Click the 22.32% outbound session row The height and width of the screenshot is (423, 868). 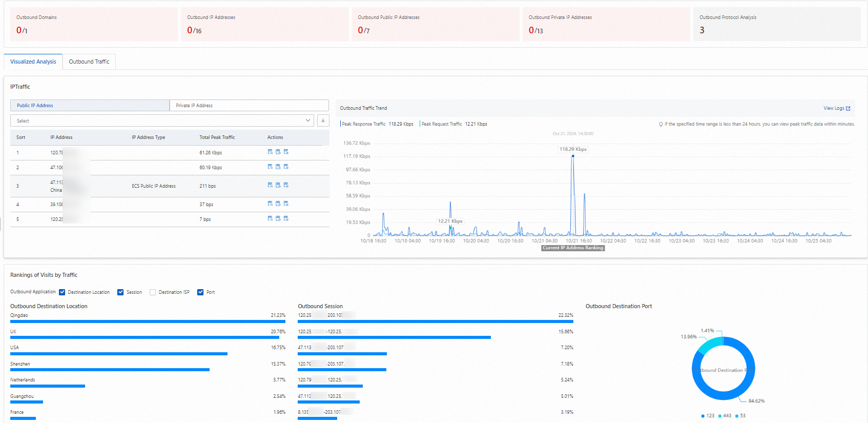coord(436,317)
